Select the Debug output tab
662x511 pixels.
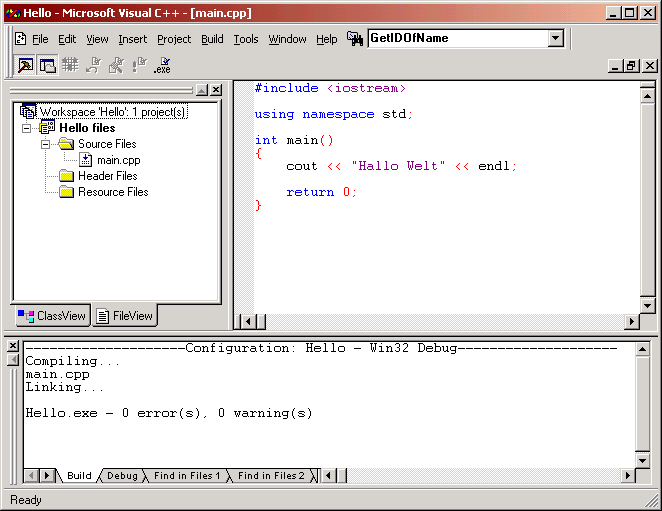tap(122, 476)
